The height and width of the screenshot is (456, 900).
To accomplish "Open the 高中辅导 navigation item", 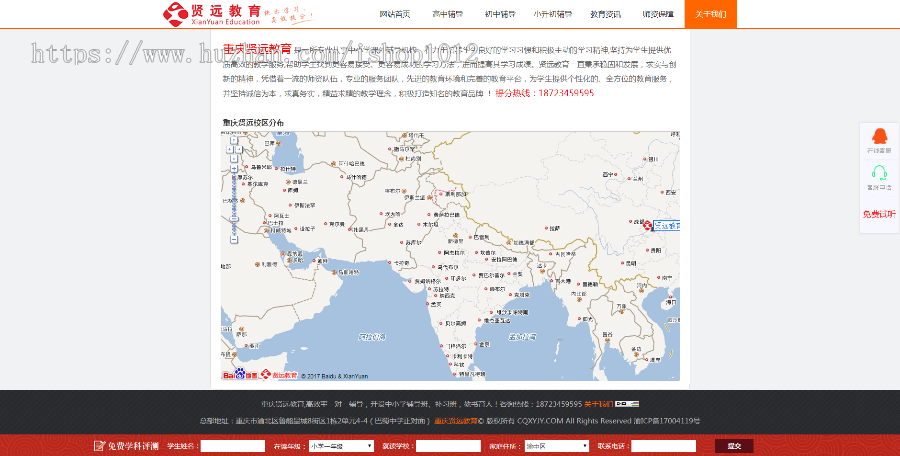I will [448, 14].
